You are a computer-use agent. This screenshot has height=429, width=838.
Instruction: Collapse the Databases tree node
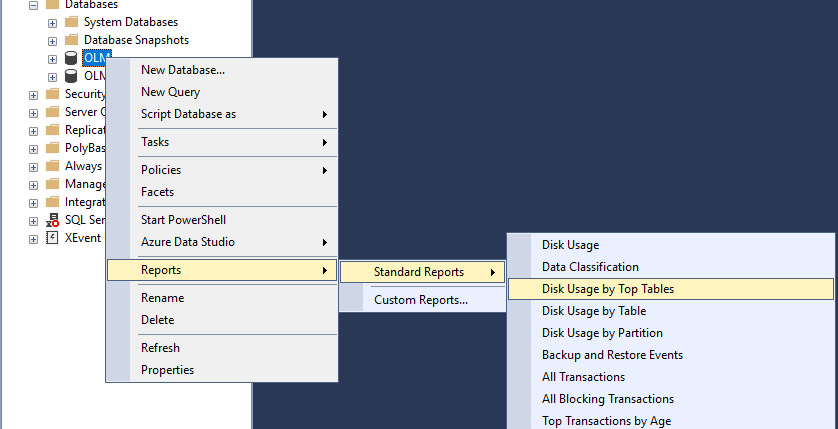[34, 4]
